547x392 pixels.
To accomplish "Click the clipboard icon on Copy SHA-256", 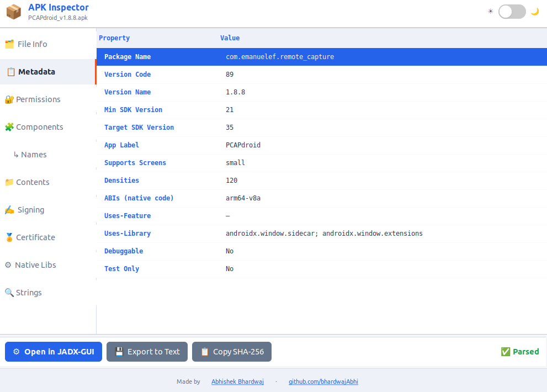I will click(205, 352).
